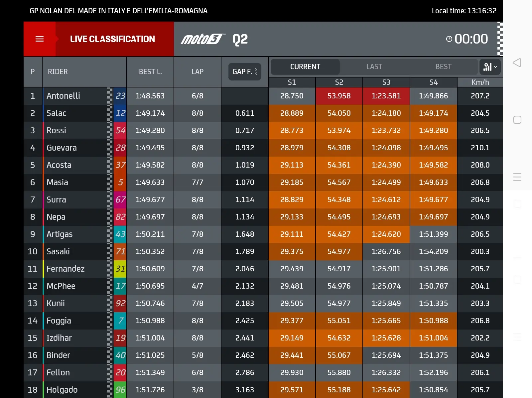Viewport: 532px width, 398px height.
Task: Click the S1 sector column header
Action: coord(292,82)
